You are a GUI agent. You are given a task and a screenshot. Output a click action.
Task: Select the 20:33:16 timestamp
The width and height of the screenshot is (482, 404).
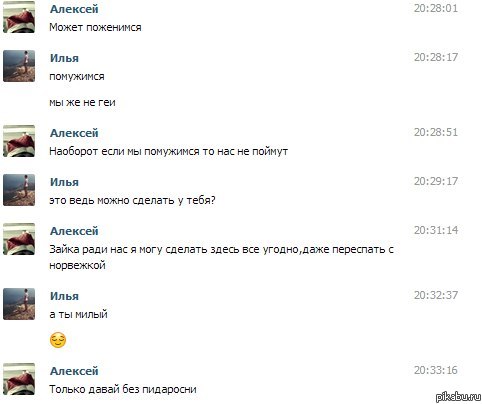click(436, 370)
